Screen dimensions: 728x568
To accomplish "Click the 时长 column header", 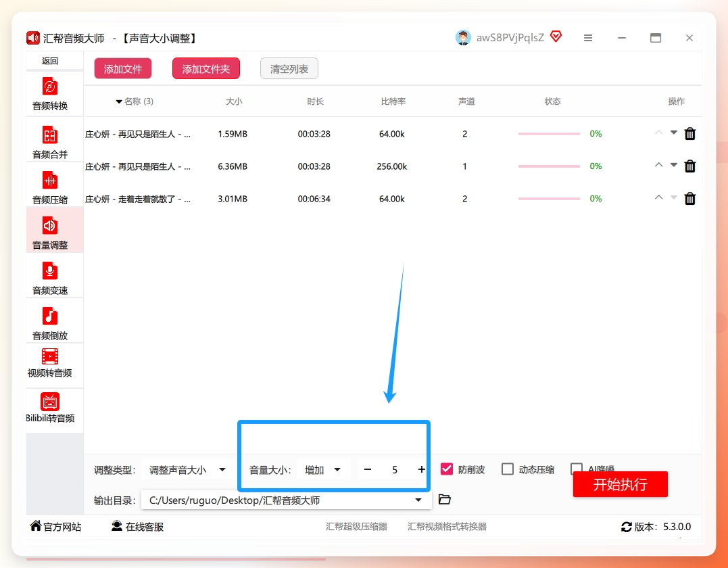I will 315,101.
